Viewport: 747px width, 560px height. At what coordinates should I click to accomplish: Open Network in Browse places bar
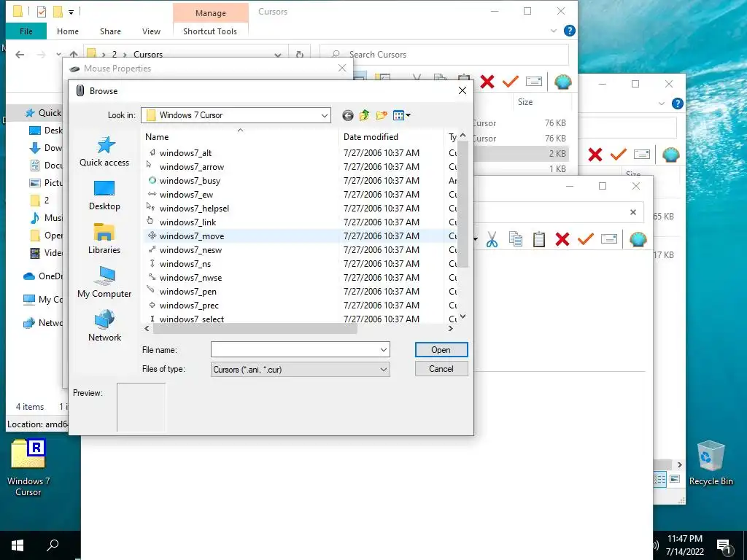click(x=104, y=327)
